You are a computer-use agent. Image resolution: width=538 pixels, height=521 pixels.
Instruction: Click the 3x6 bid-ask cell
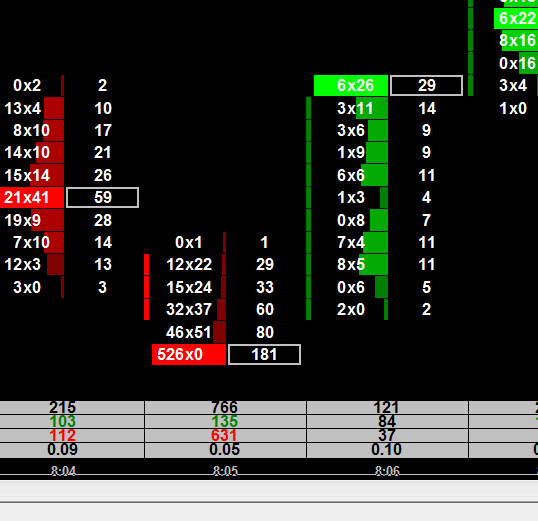(x=351, y=130)
